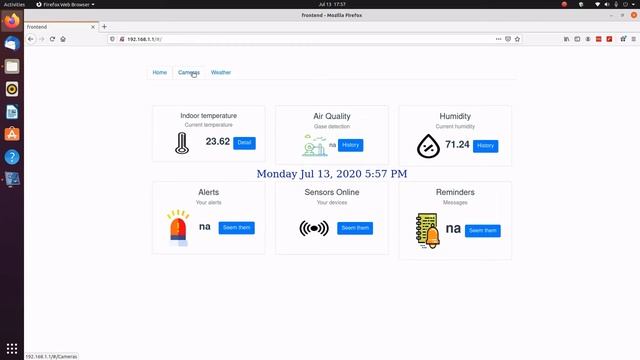The image size is (640, 360).
Task: Open the Firefox library icon
Action: (567, 39)
